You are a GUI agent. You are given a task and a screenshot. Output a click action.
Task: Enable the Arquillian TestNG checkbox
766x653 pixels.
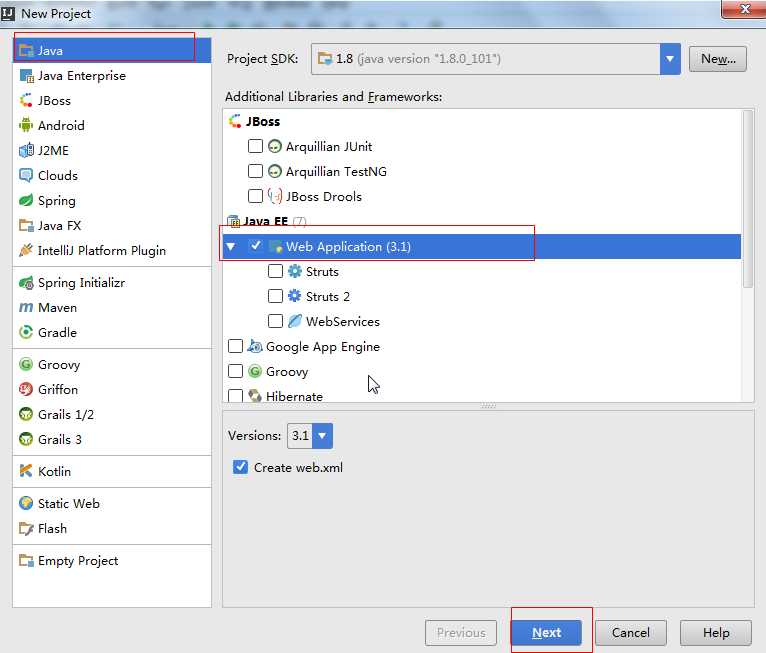coord(255,171)
